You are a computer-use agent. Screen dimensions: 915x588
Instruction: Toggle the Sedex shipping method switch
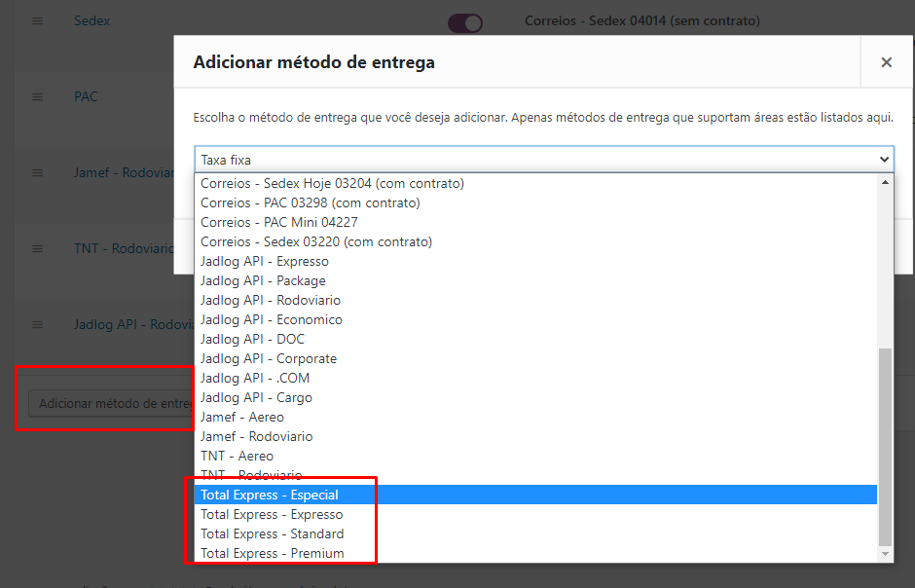[465, 23]
